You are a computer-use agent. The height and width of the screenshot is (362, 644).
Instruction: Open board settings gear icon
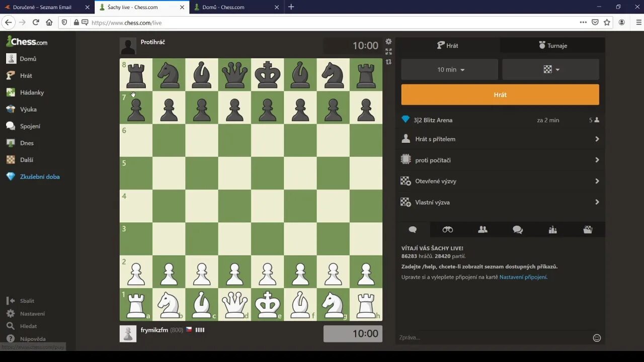[388, 42]
